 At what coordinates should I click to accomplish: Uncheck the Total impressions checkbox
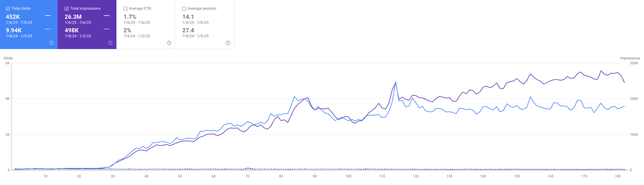[67, 9]
